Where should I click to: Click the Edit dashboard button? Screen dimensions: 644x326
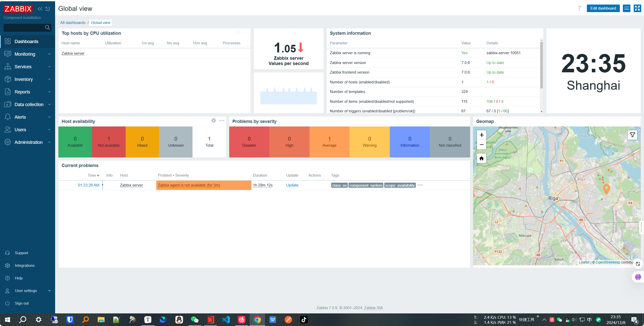pos(603,8)
